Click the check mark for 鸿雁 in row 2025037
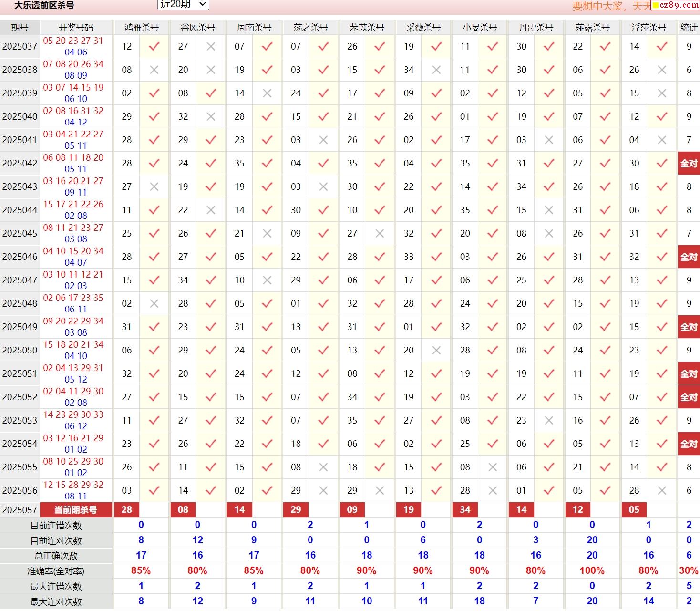The height and width of the screenshot is (611, 700). [x=154, y=46]
